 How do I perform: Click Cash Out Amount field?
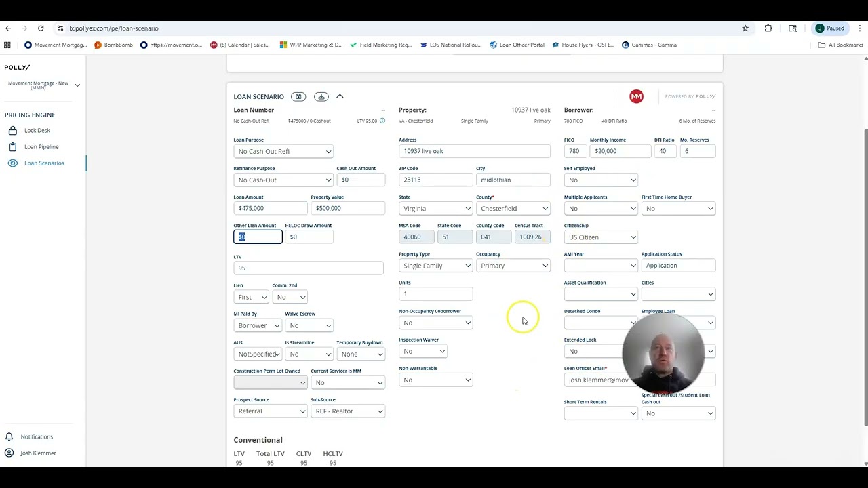click(x=361, y=180)
